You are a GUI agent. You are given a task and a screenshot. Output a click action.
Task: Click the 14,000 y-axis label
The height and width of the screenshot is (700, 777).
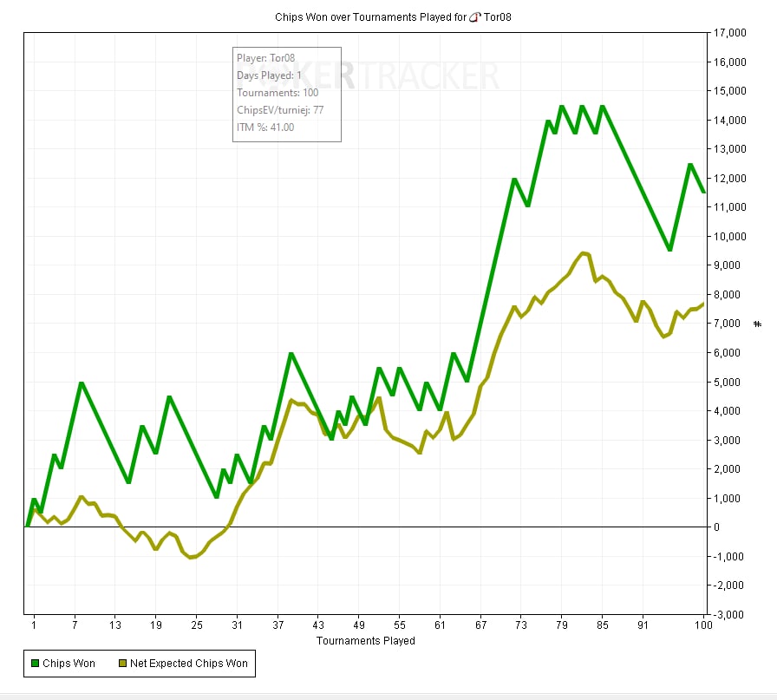click(729, 120)
